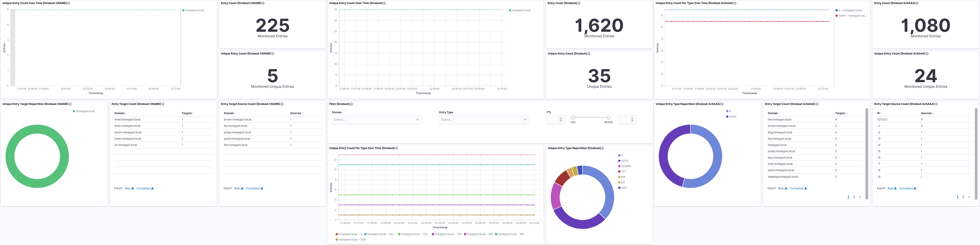This screenshot has width=980, height=245.
Task: Sort A/AAAA table by IP column icon
Action: [881, 113]
